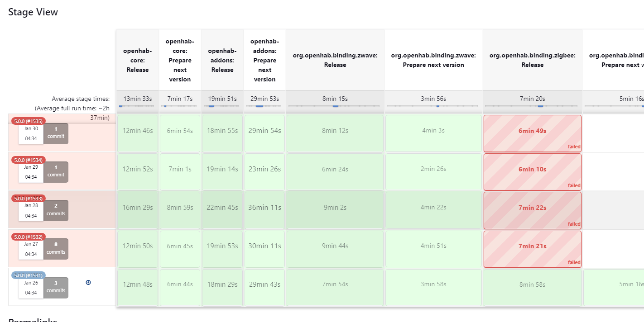Viewport: 644px width, 322px height.
Task: Open build 5.0.0 (#1535) badge
Action: [x=28, y=121]
